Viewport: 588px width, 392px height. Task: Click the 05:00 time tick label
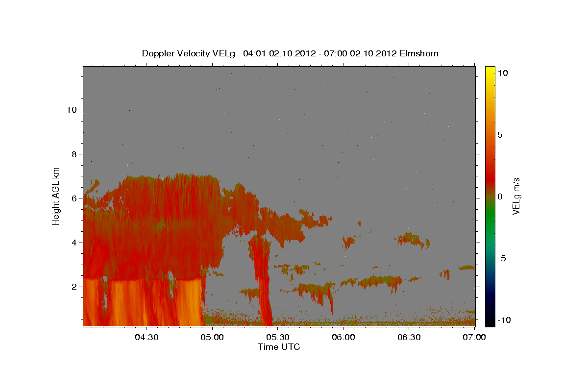[x=212, y=337]
